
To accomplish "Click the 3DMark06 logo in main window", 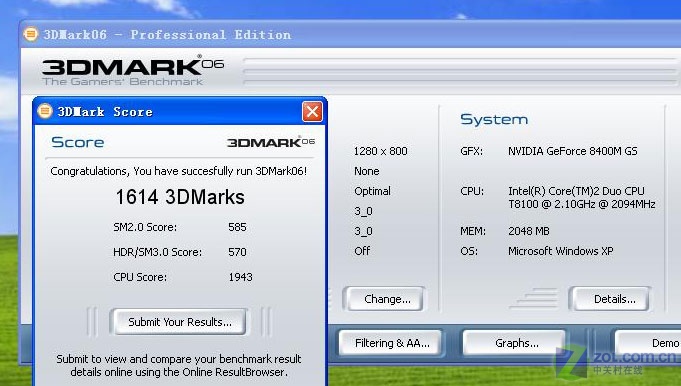I will 133,69.
